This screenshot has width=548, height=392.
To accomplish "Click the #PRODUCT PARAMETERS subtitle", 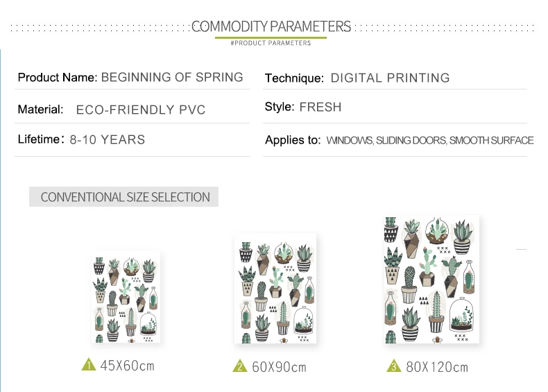I will 271,43.
